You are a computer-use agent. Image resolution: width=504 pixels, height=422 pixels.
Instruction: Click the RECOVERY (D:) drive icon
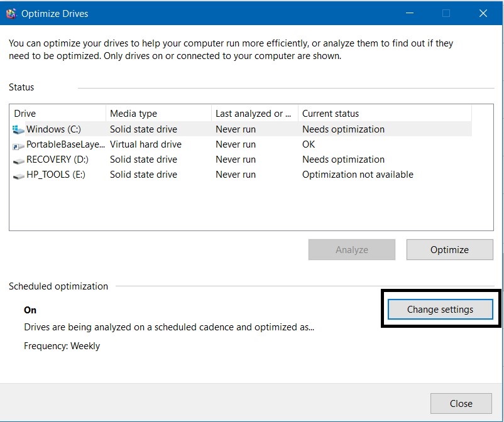18,160
